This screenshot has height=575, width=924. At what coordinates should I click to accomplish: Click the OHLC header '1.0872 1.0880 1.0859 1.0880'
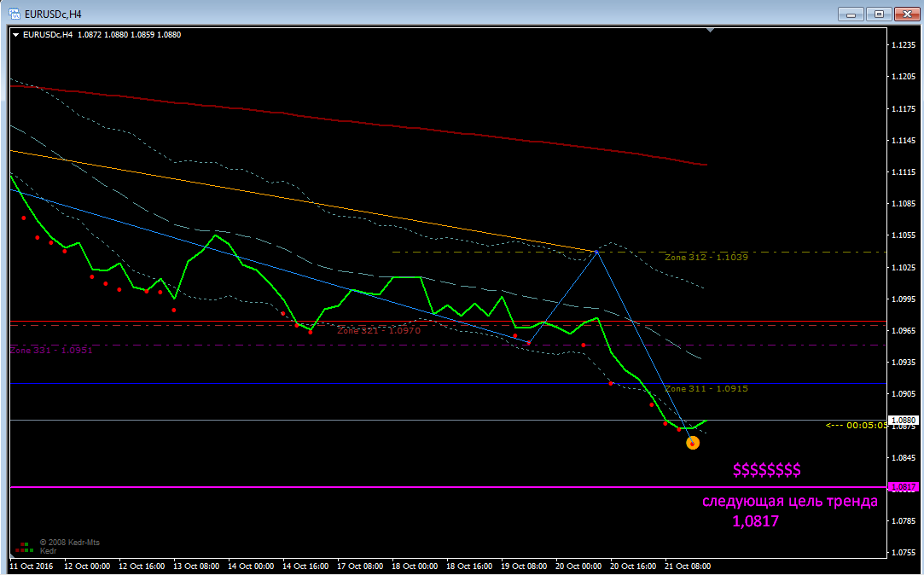(x=129, y=35)
